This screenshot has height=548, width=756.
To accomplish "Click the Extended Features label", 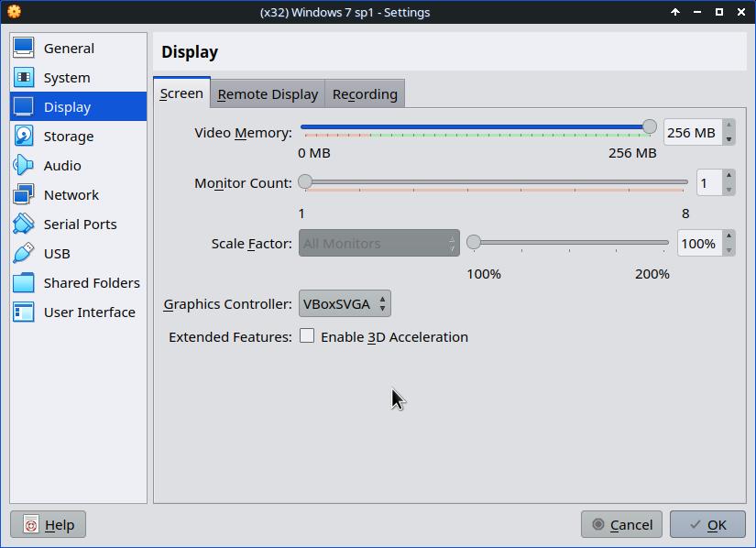I will [230, 337].
